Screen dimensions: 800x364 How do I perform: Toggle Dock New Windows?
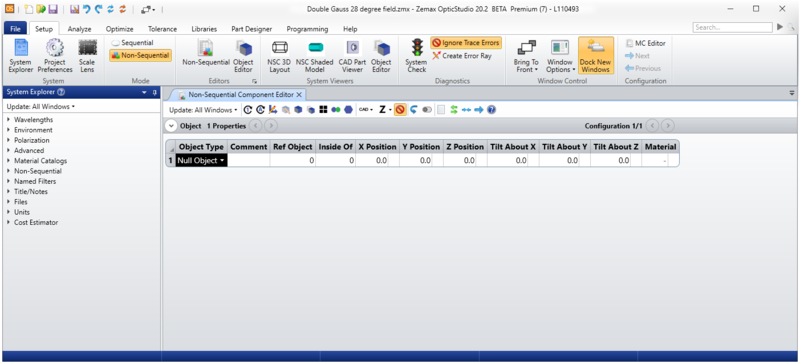coord(595,56)
